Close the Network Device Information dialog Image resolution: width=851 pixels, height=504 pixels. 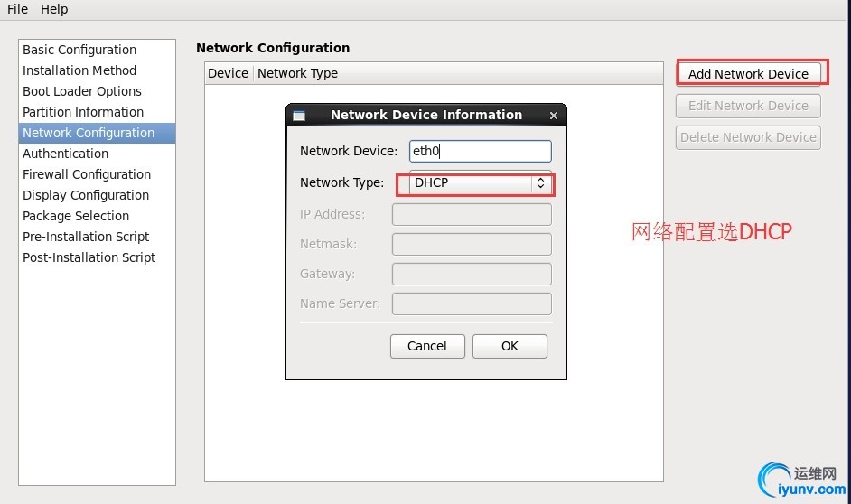(x=554, y=116)
